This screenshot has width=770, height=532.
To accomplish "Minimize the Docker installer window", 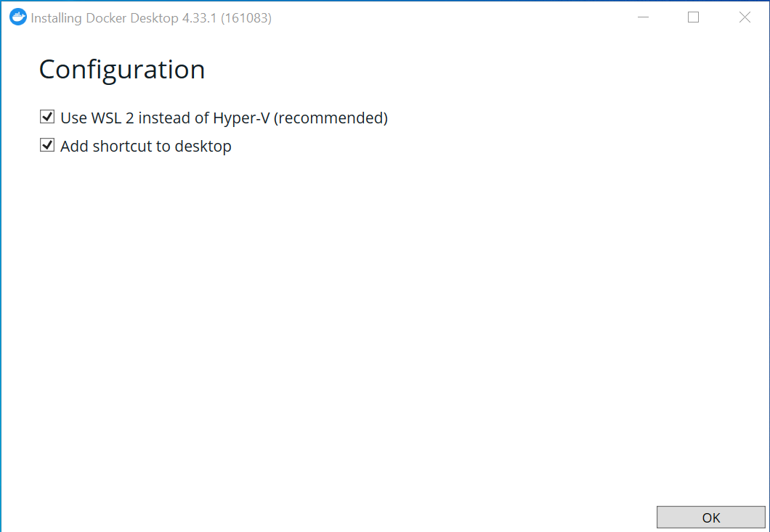I will (x=642, y=18).
